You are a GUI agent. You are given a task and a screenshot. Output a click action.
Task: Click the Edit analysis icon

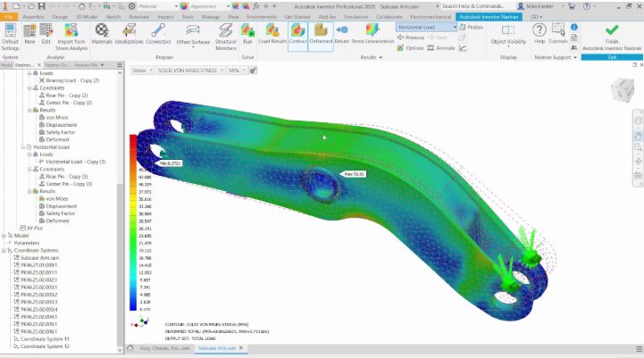click(x=46, y=35)
